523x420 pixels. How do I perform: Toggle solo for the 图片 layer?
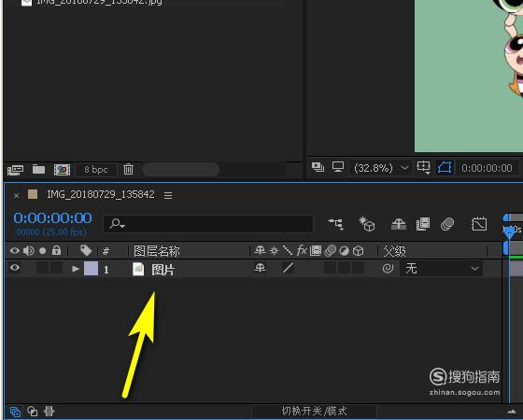42,268
